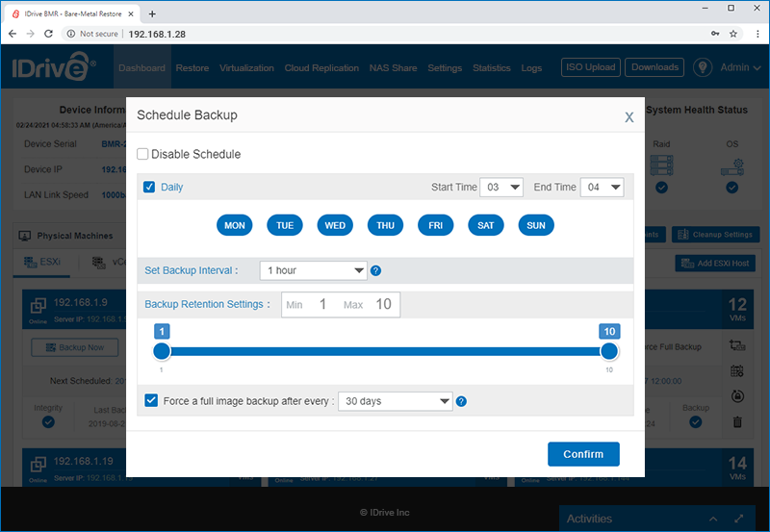770x532 pixels.
Task: Click the Raid health status icon
Action: click(661, 165)
